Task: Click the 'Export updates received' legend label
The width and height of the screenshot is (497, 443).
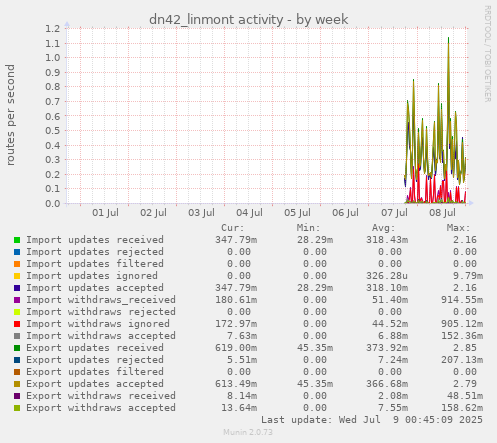Action: pos(95,348)
